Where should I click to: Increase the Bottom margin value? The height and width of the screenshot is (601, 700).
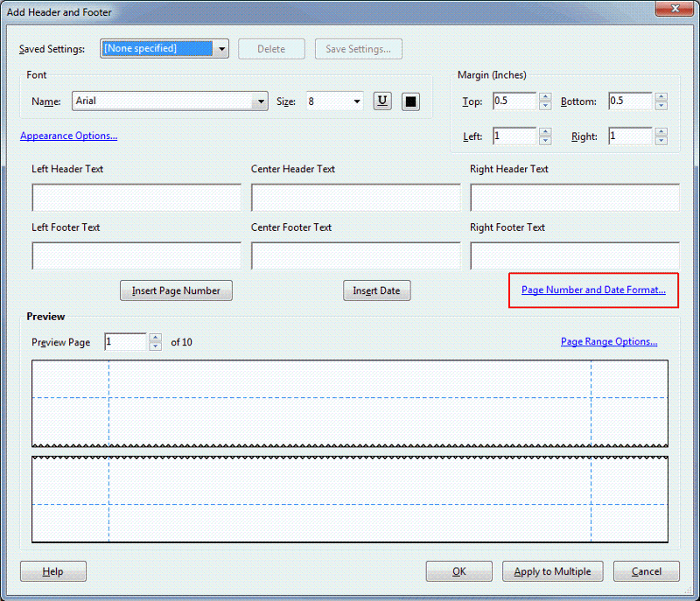pos(661,97)
